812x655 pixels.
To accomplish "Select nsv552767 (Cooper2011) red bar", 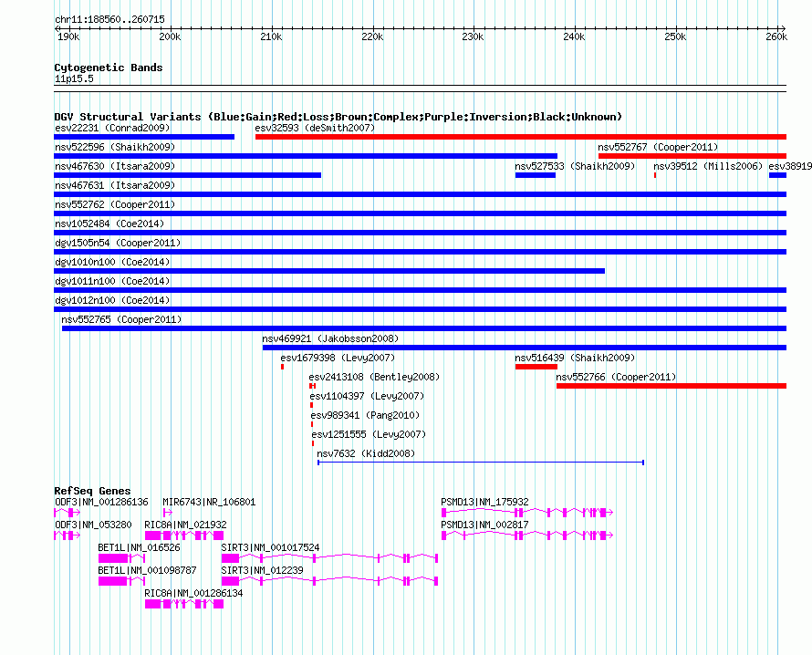I will click(692, 156).
